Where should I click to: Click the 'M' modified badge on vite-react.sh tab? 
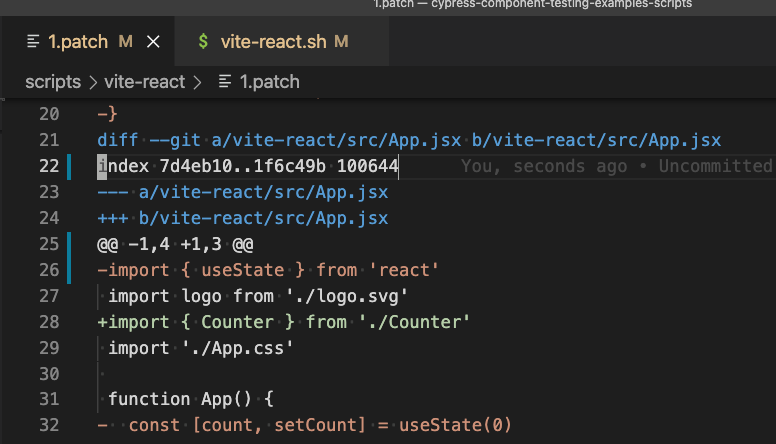coord(341,42)
